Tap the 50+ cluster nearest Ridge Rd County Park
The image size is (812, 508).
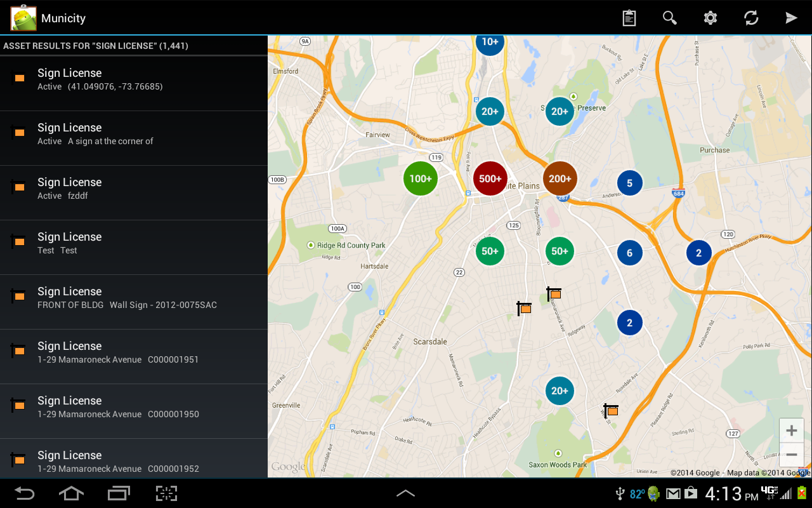490,251
